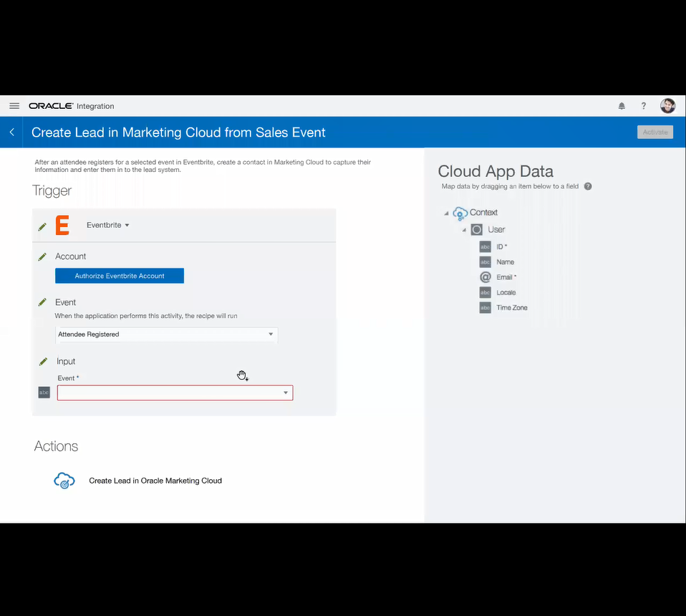Screen dimensions: 686x616
Task: Click the recipe title in blue header
Action: [x=178, y=132]
